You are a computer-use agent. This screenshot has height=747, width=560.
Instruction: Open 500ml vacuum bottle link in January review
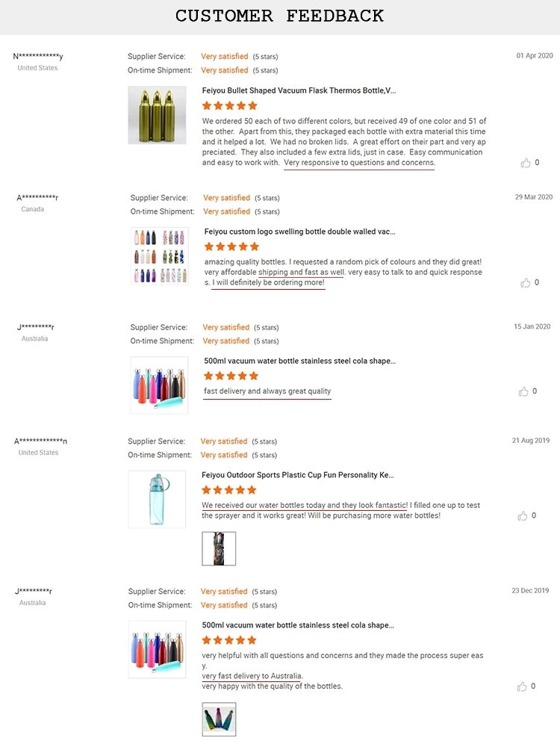click(299, 361)
